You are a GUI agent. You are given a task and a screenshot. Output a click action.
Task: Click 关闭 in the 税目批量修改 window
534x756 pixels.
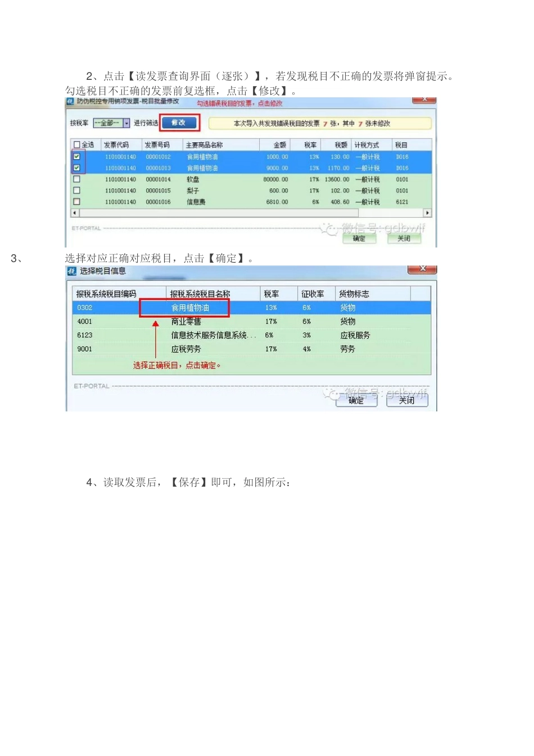coord(404,238)
